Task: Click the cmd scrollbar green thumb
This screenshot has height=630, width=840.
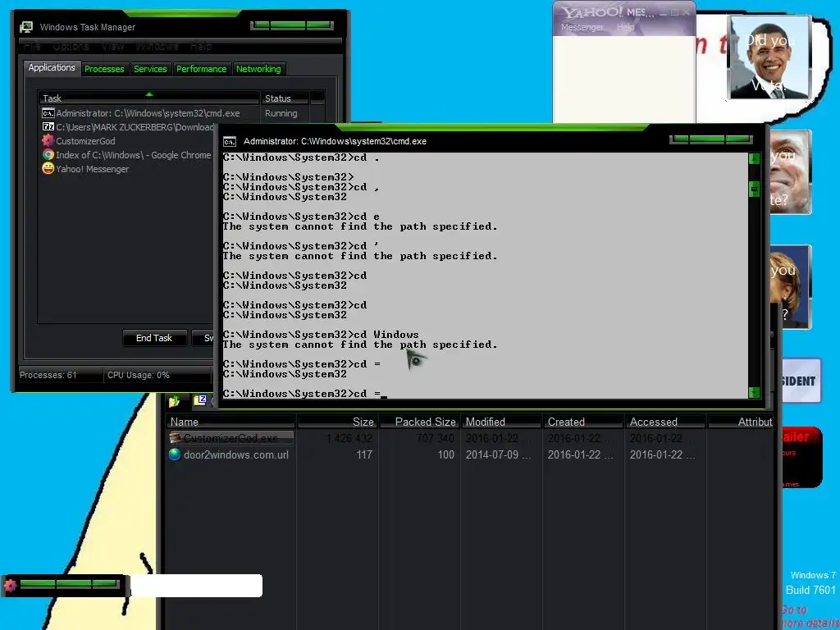Action: pyautogui.click(x=755, y=189)
